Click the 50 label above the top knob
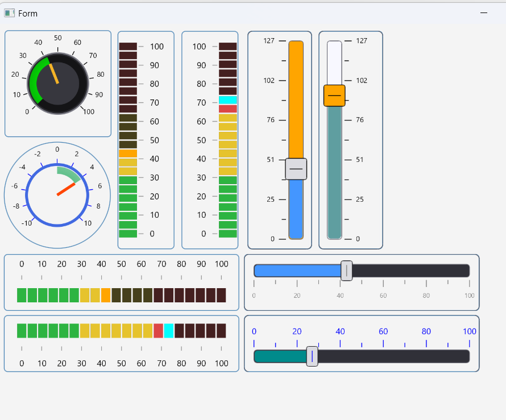The height and width of the screenshot is (420, 506). pos(57,38)
